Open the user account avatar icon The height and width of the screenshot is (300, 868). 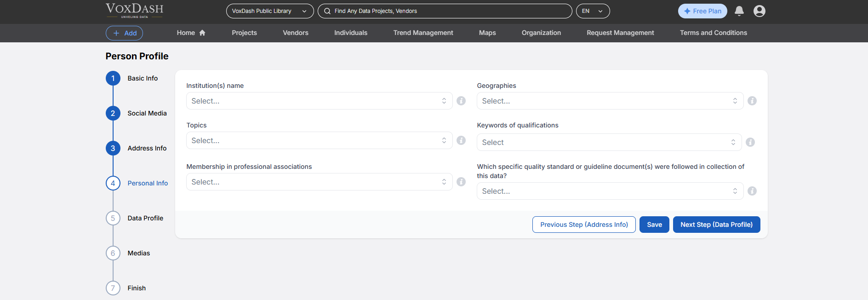(759, 11)
